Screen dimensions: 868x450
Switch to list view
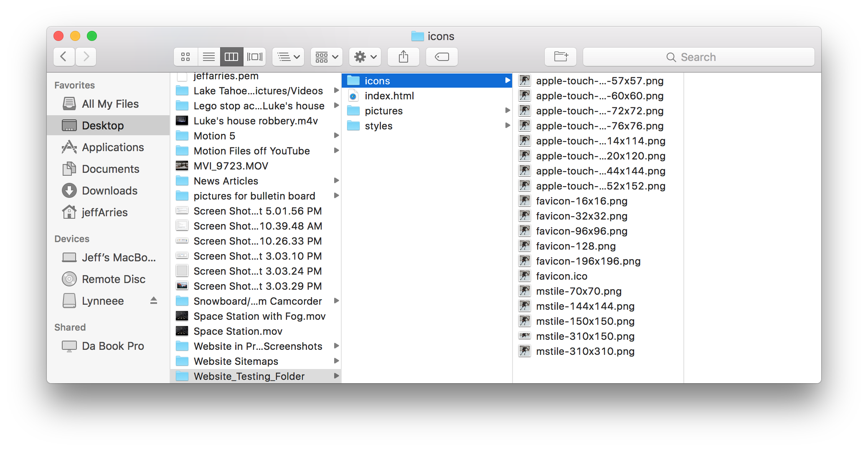(x=209, y=57)
